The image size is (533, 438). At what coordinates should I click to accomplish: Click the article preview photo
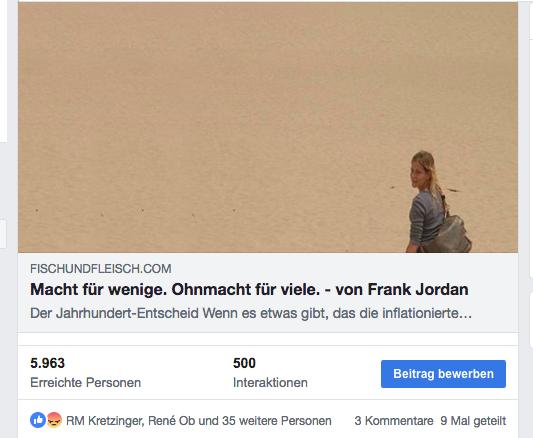tap(268, 127)
